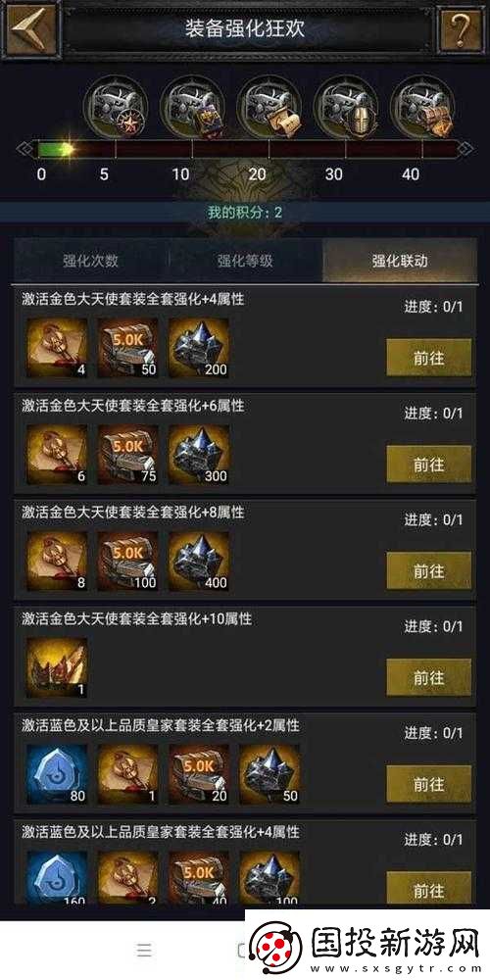Tap the 40-point treasure reward chest
Viewport: 490px width, 980px height.
tap(422, 105)
